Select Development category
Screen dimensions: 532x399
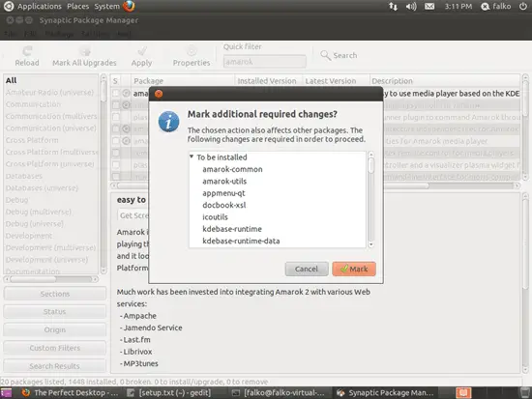pos(29,236)
